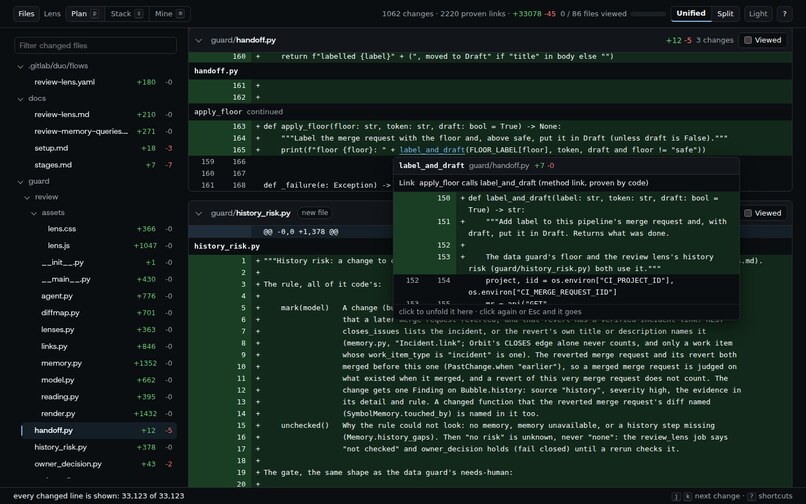The width and height of the screenshot is (806, 504).
Task: Click the files viewed progress bar
Action: tap(648, 14)
